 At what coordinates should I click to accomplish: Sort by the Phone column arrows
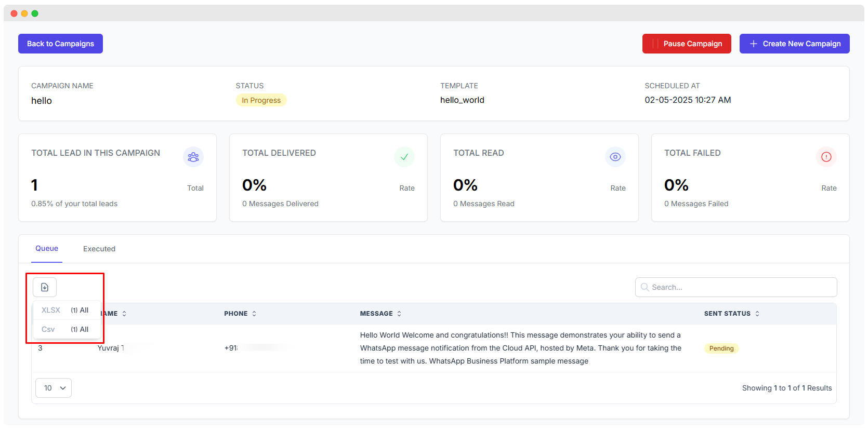point(254,314)
